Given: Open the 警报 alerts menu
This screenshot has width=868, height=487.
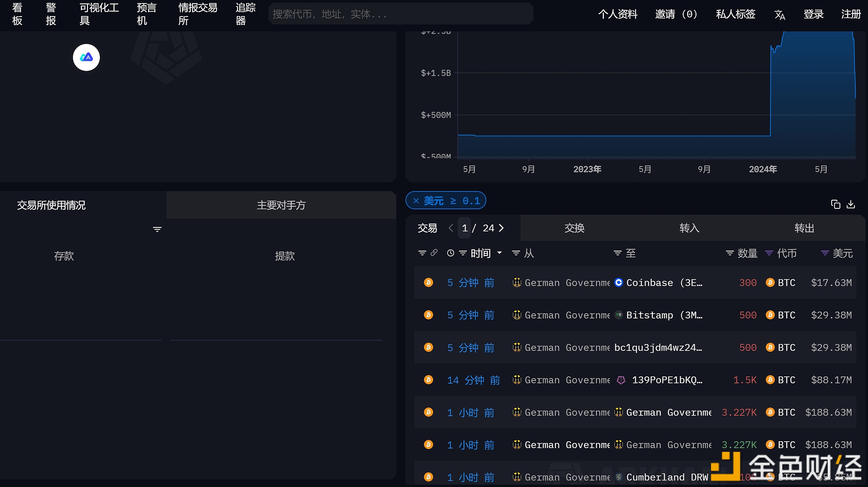Looking at the screenshot, I should pos(51,14).
